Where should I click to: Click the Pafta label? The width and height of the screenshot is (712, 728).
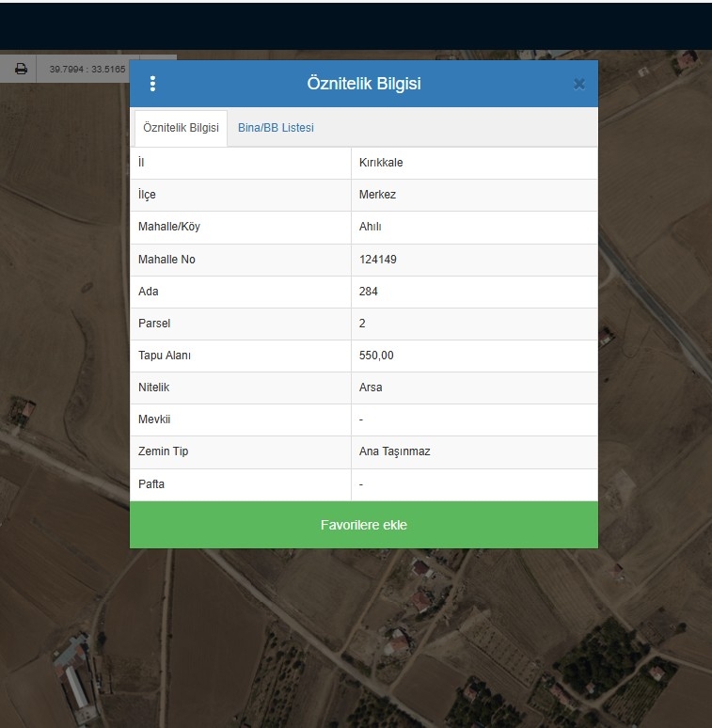pyautogui.click(x=151, y=484)
